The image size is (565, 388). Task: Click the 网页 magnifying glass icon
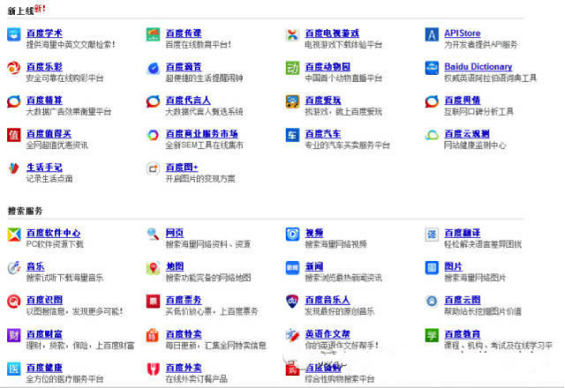[153, 234]
